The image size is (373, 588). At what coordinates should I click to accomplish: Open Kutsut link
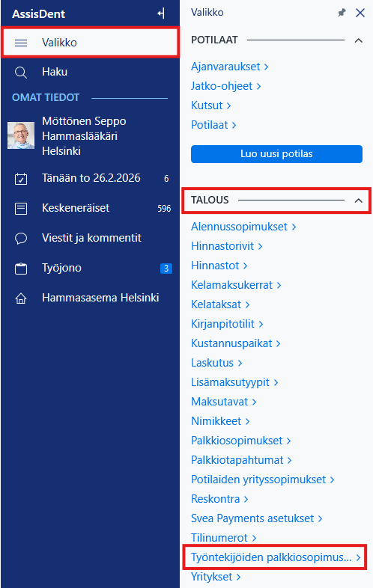[210, 105]
